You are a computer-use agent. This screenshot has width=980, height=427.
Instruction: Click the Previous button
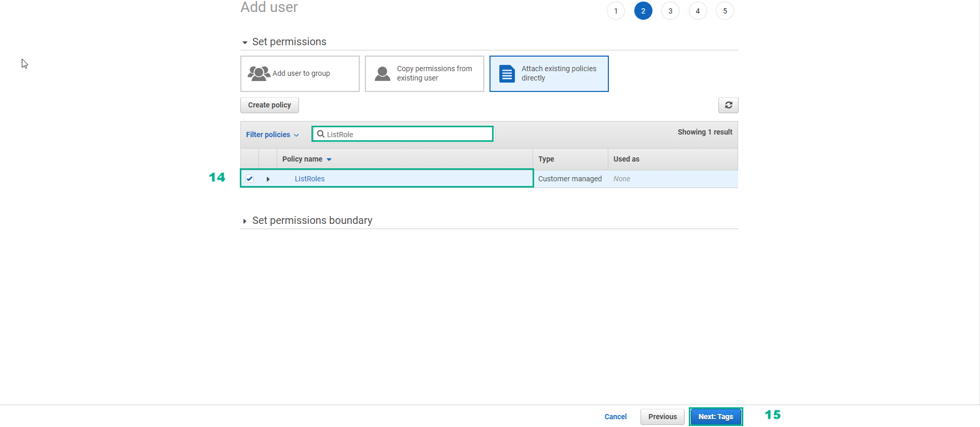[662, 417]
